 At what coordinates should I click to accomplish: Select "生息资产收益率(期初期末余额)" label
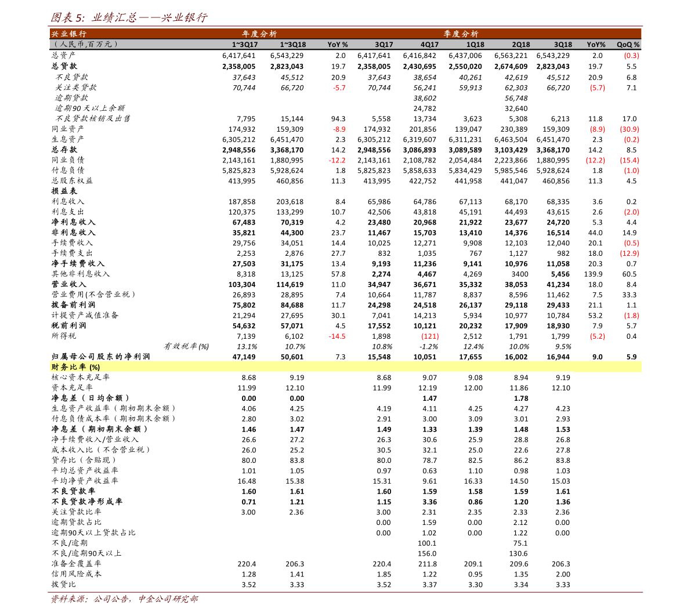pos(113,408)
